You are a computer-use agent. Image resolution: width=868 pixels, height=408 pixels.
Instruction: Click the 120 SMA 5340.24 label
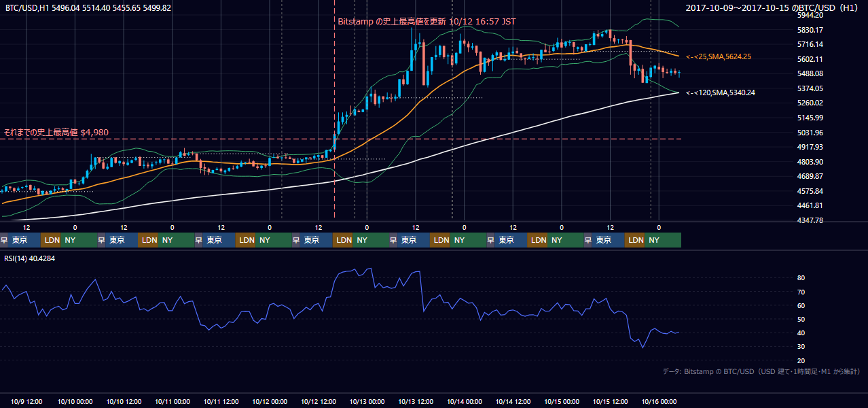721,92
